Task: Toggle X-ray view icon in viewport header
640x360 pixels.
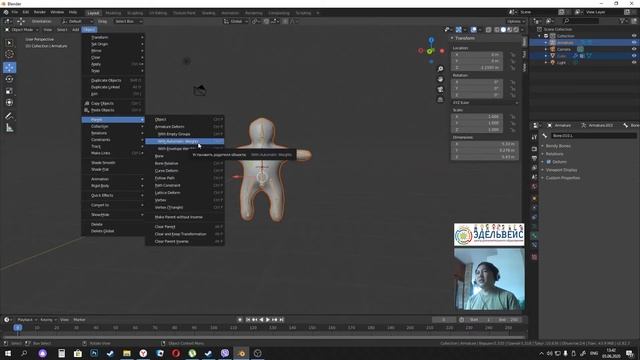Action: (488, 30)
